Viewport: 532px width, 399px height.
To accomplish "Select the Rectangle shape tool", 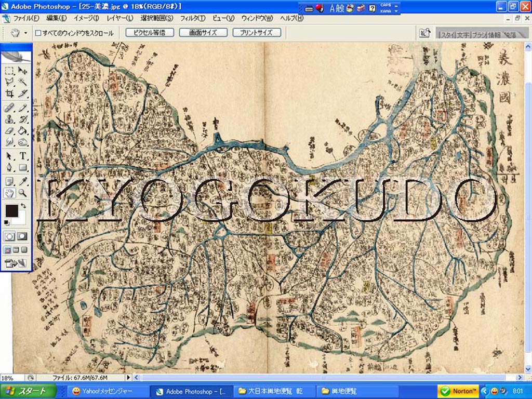I will pos(22,167).
